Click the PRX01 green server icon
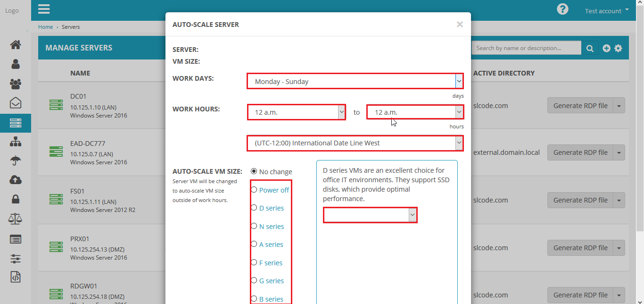The image size is (644, 304). point(56,247)
